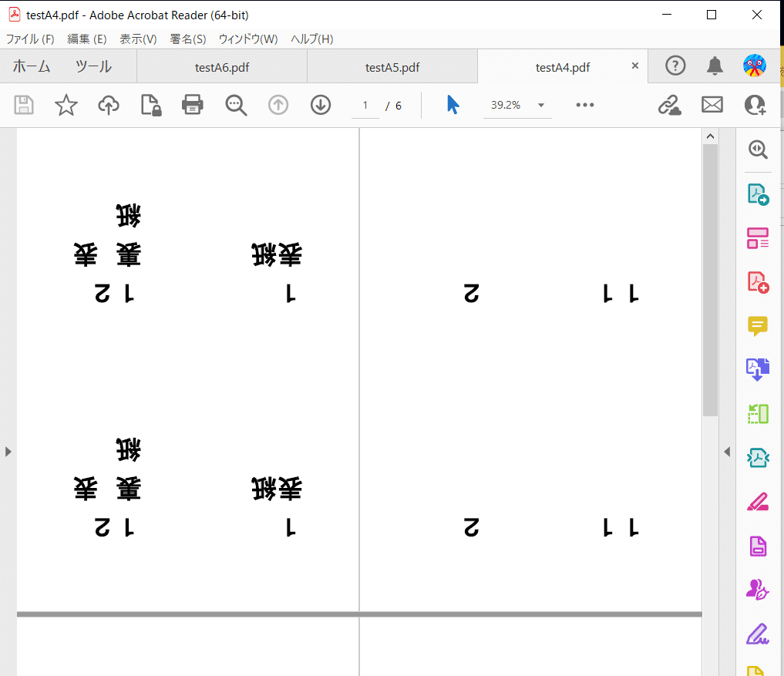Open notifications via the bell icon
This screenshot has height=676, width=784.
tap(715, 66)
